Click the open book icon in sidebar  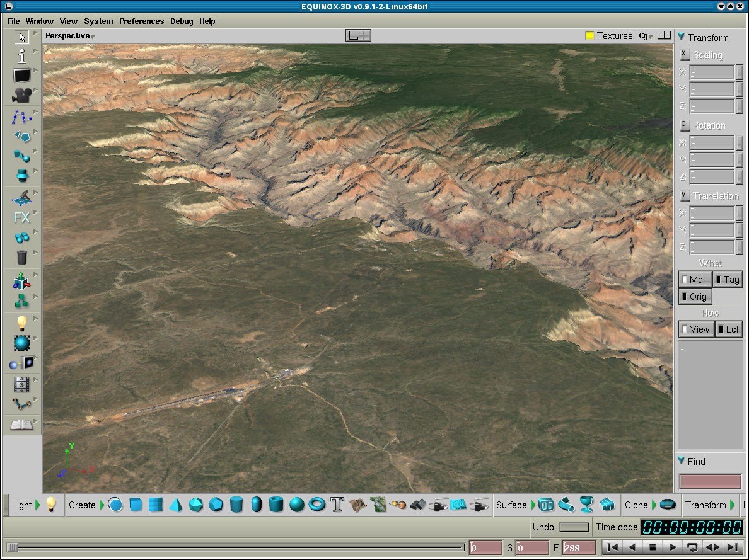coord(22,425)
